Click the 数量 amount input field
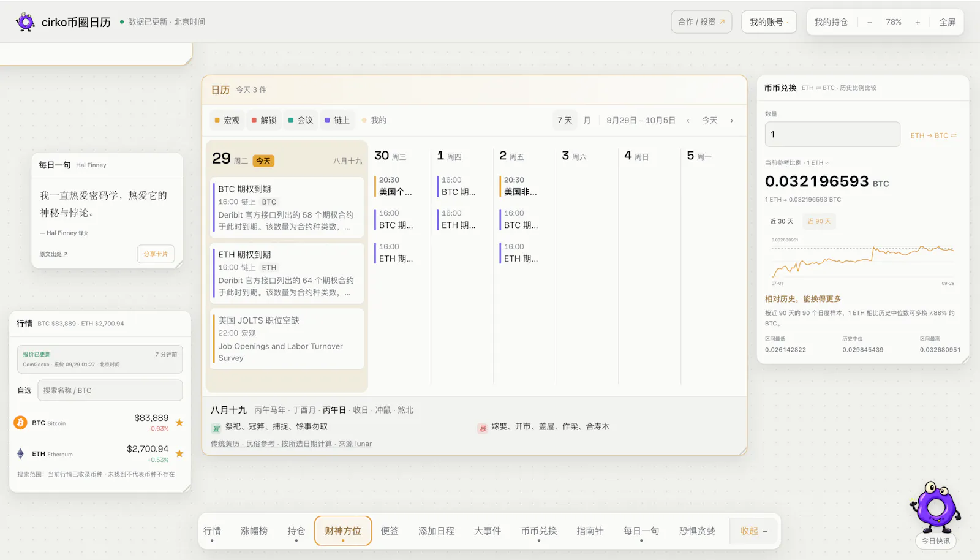 [x=832, y=134]
